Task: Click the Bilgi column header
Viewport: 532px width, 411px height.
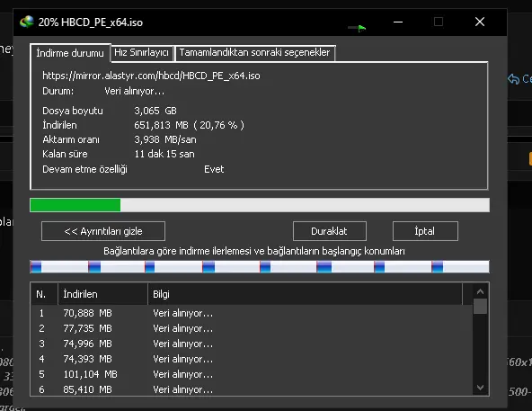Action: pyautogui.click(x=305, y=294)
